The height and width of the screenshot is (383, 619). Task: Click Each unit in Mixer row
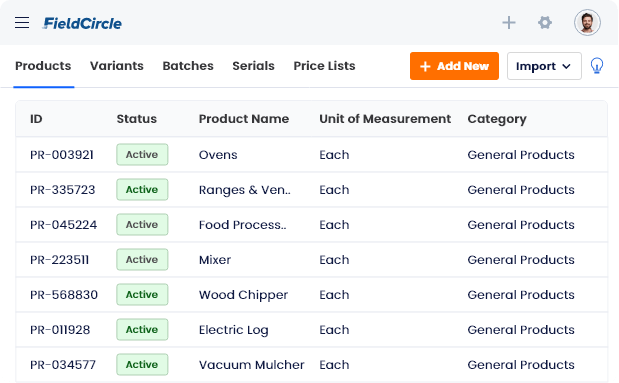(334, 260)
